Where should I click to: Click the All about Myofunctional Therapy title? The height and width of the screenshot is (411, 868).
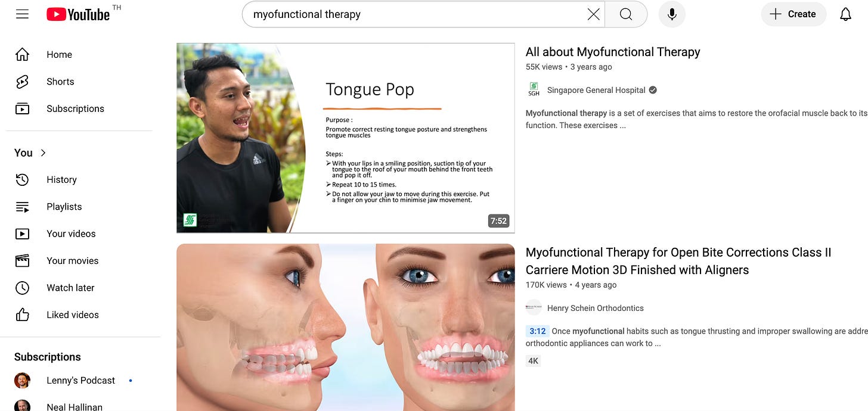[x=613, y=52]
